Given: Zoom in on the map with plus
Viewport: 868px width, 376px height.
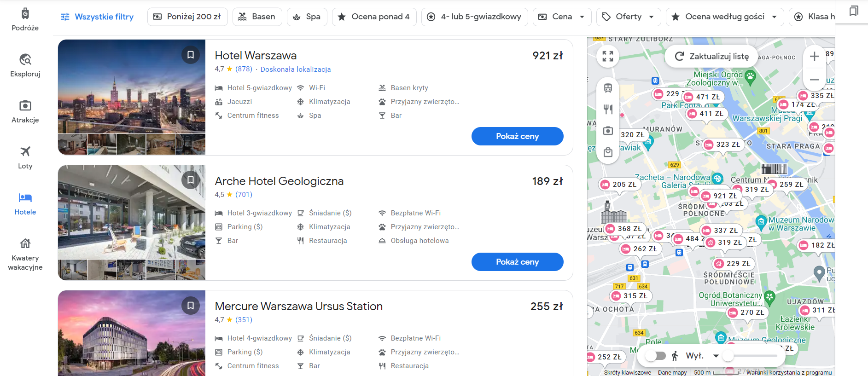Looking at the screenshot, I should (x=814, y=56).
